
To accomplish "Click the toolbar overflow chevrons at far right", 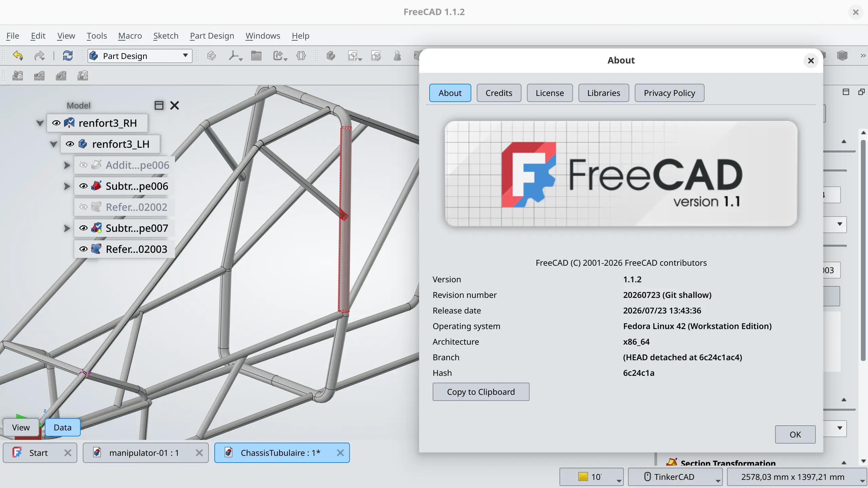I will [863, 56].
